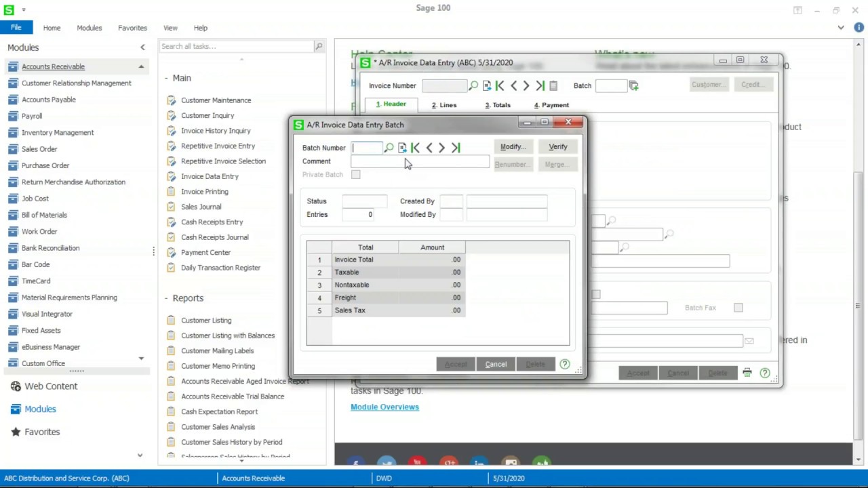
Task: Click the Invoice Number lookup magnifier
Action: point(473,85)
